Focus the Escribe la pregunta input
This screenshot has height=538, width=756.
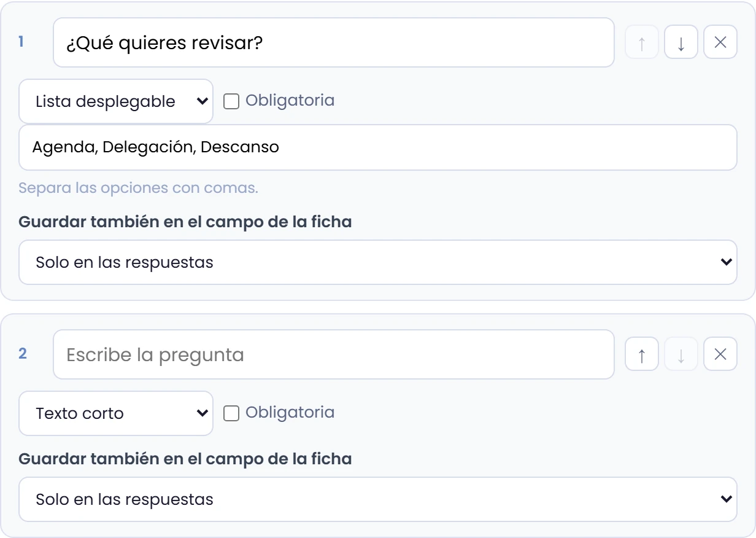[x=334, y=354]
